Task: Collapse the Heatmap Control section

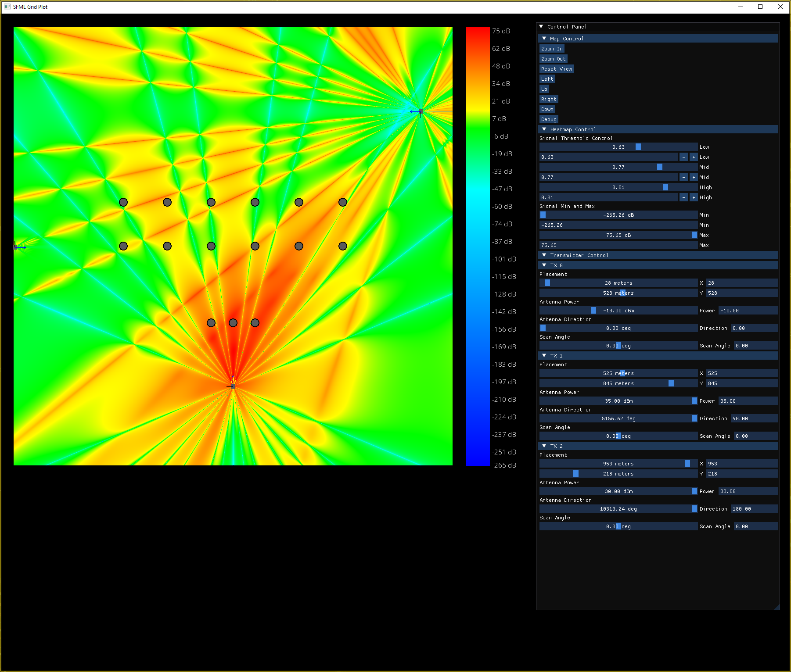Action: pyautogui.click(x=544, y=129)
